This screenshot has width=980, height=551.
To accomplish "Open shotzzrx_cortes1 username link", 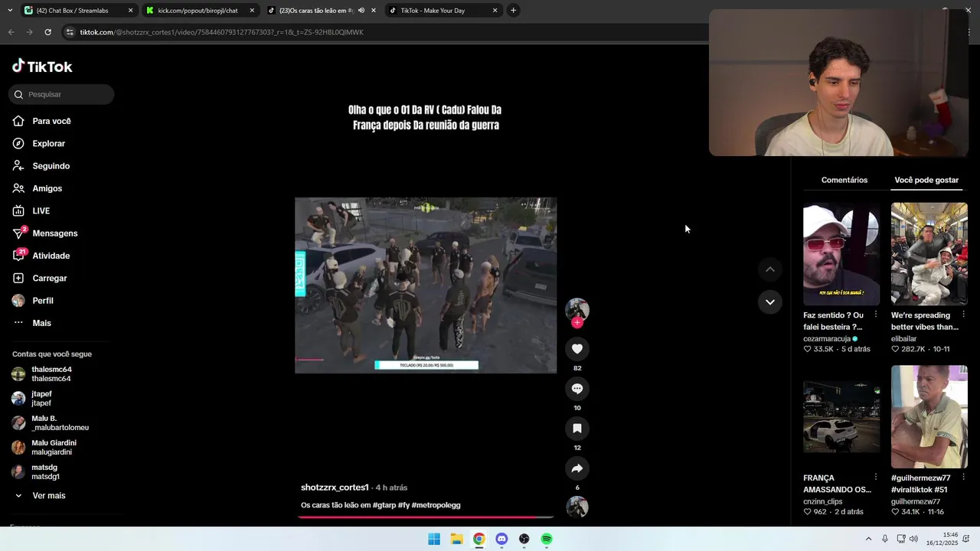I will click(x=335, y=487).
